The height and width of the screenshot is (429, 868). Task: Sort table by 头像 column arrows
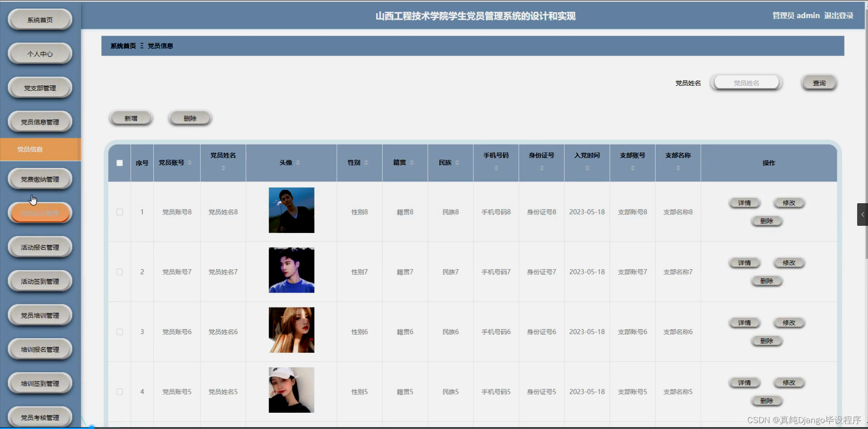tap(298, 163)
